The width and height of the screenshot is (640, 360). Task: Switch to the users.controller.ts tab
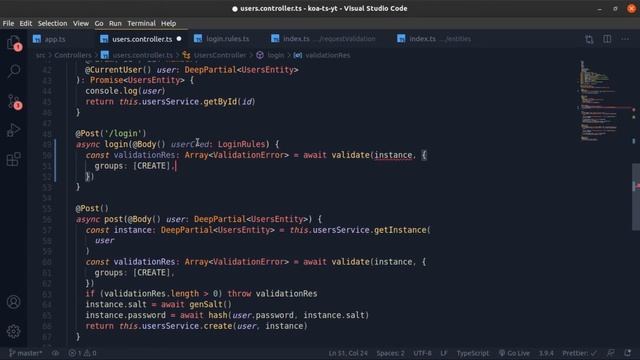tap(141, 39)
